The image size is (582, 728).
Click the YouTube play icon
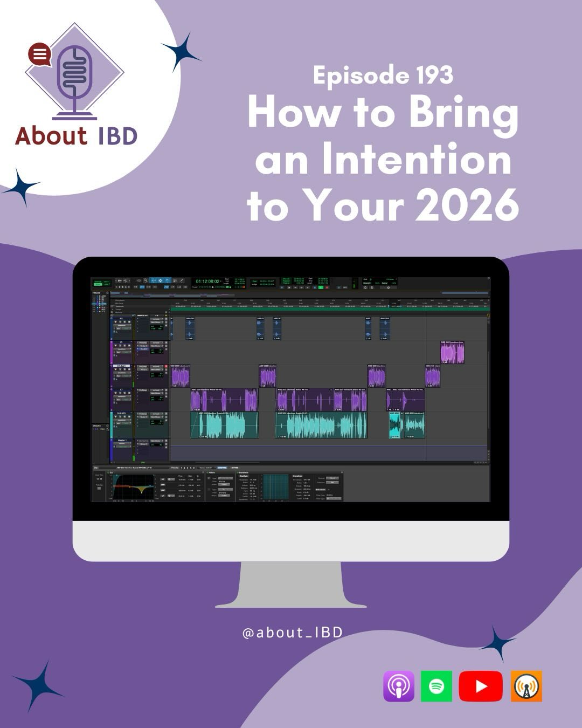coord(481,686)
